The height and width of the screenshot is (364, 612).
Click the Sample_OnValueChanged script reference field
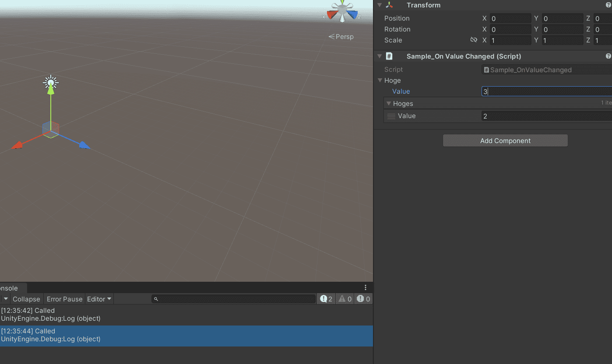pos(546,70)
